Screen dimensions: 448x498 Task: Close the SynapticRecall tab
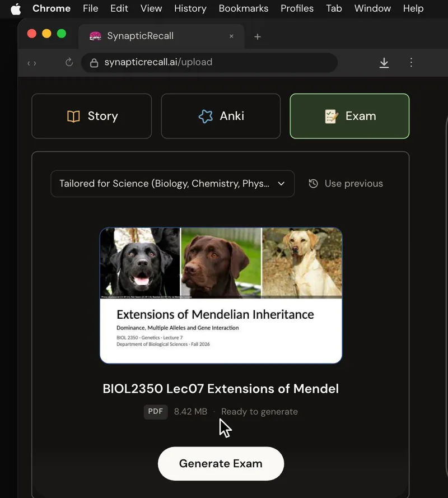(231, 36)
